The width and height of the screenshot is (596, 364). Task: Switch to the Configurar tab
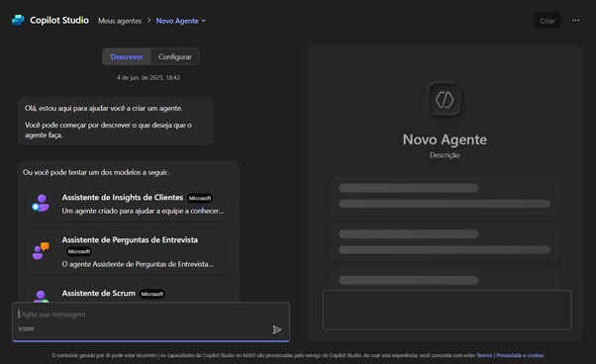[x=175, y=57]
